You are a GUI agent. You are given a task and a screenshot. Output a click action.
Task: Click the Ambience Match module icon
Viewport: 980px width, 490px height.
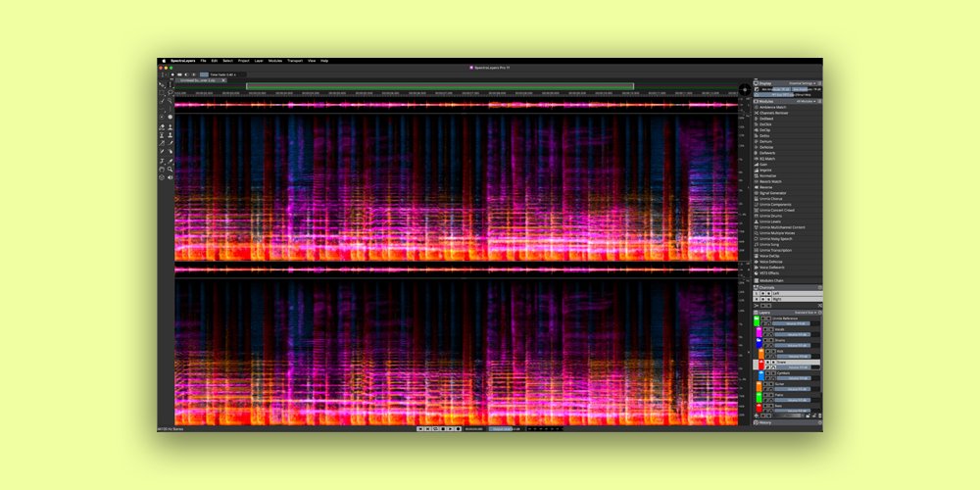(x=757, y=107)
